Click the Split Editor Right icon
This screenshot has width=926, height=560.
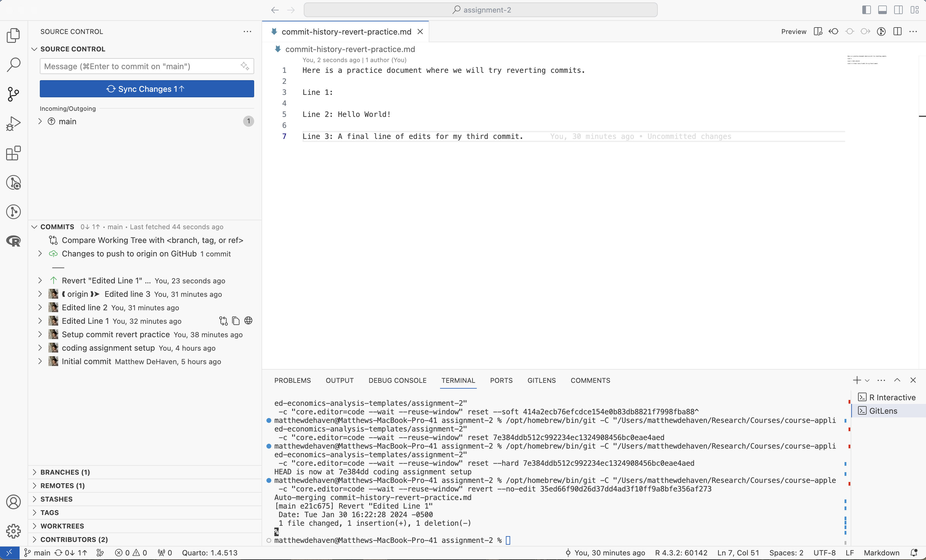(898, 32)
